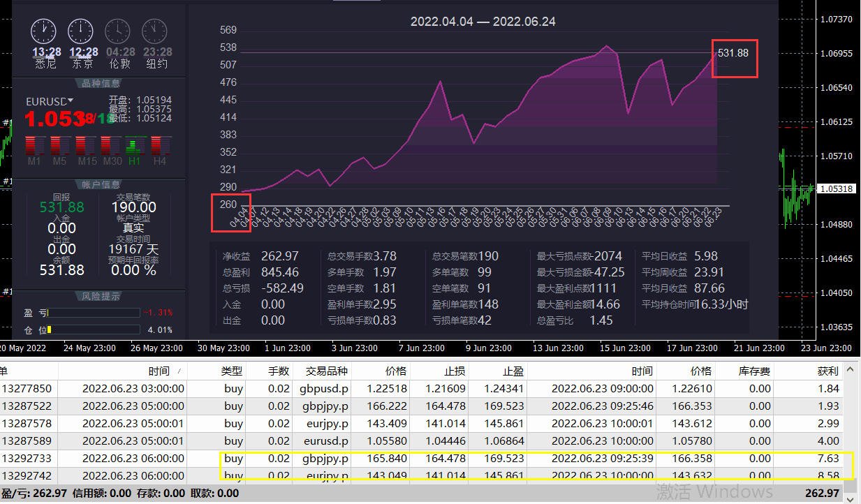Viewport: 861px width, 504px height.
Task: Sort trades by the 获利 column header
Action: pos(827,371)
